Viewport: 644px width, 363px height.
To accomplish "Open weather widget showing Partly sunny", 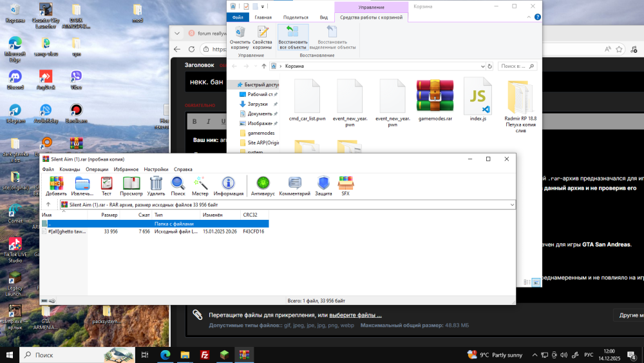I will [x=495, y=355].
